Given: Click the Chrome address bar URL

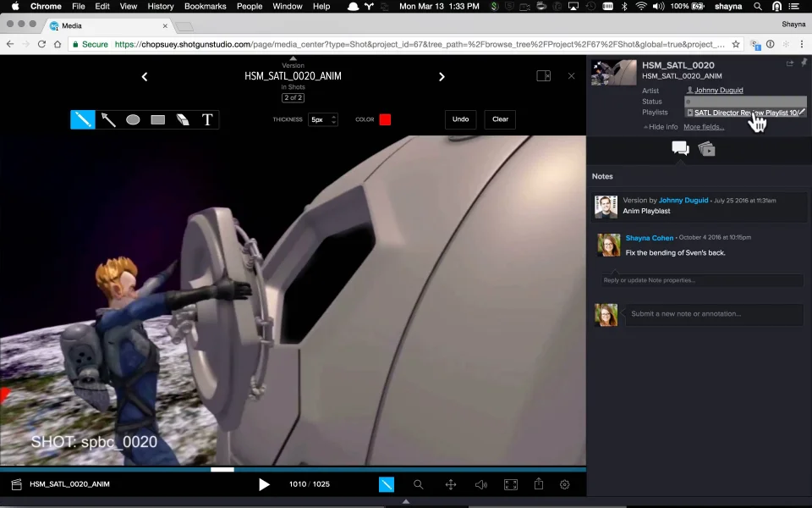Looking at the screenshot, I should click(420, 45).
